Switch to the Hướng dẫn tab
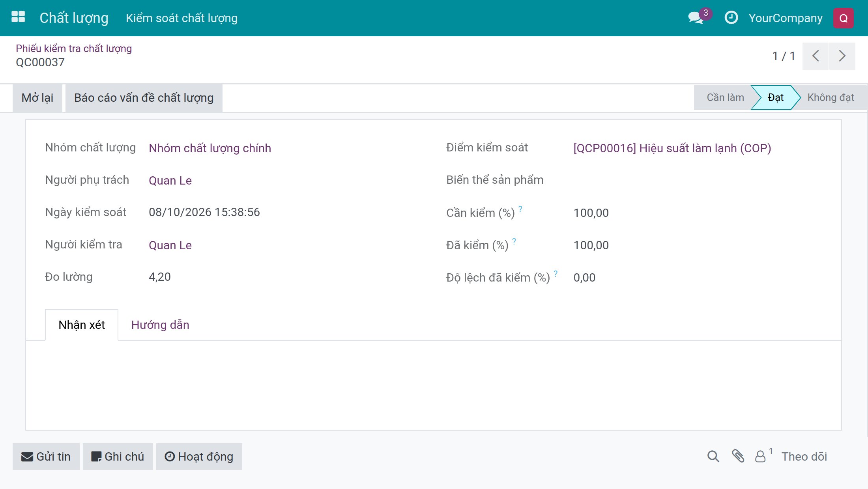 [x=160, y=325]
